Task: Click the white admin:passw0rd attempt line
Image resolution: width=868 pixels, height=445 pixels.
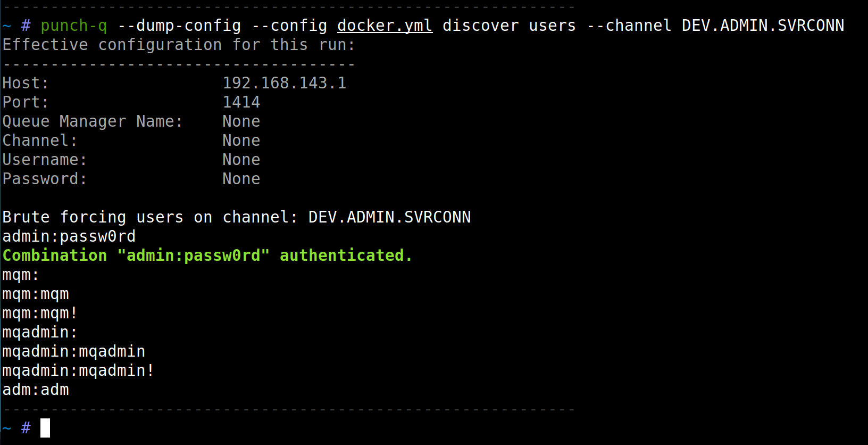Action: (x=69, y=236)
